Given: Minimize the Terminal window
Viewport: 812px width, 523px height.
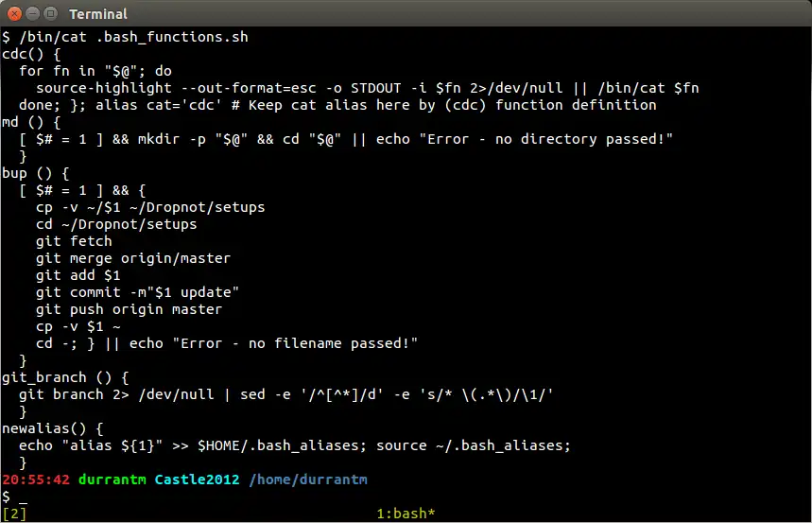Looking at the screenshot, I should (x=33, y=13).
